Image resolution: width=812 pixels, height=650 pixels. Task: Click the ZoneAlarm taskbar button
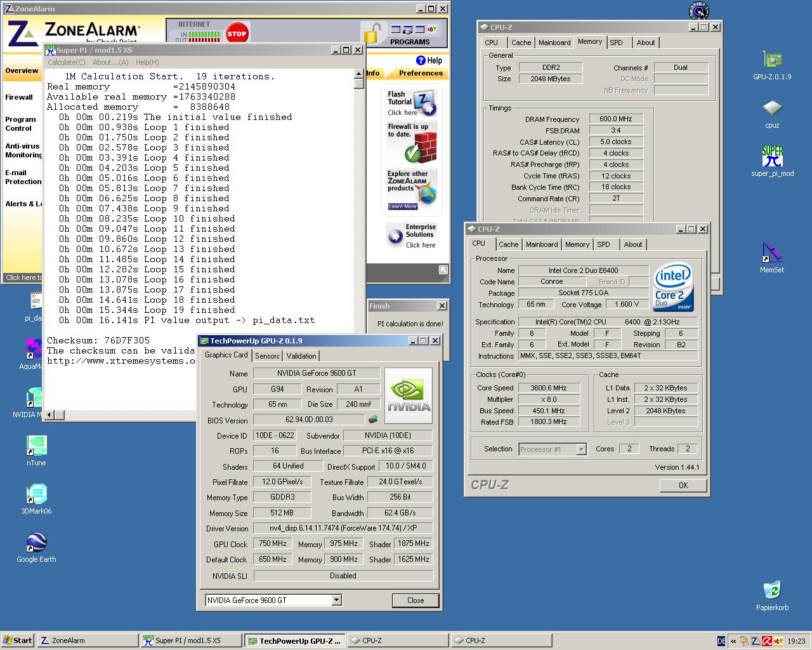click(x=88, y=640)
